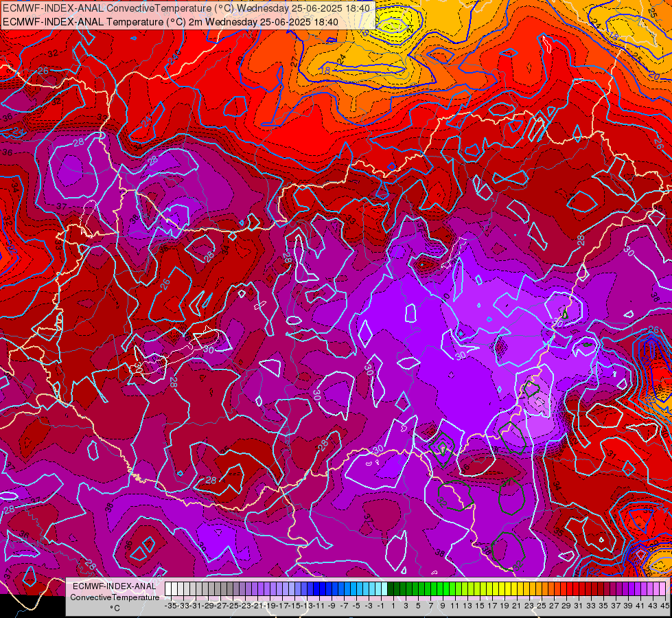Pick the red swatch above 31
The width and height of the screenshot is (672, 618).
[x=576, y=588]
